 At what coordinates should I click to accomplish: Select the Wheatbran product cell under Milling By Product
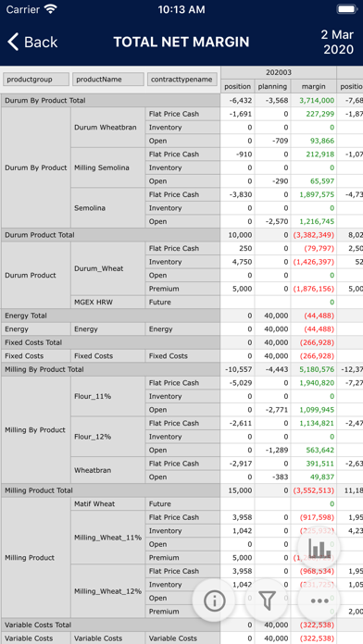click(108, 470)
